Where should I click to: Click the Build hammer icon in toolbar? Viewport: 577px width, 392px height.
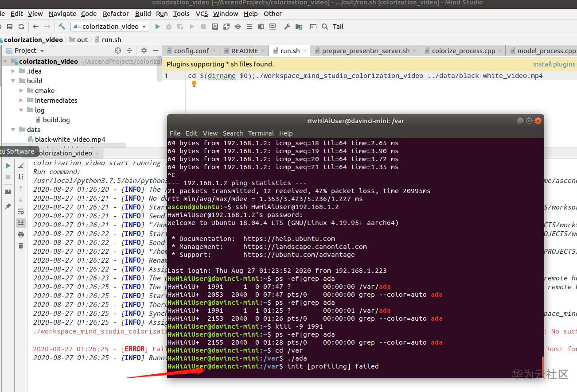(x=62, y=27)
